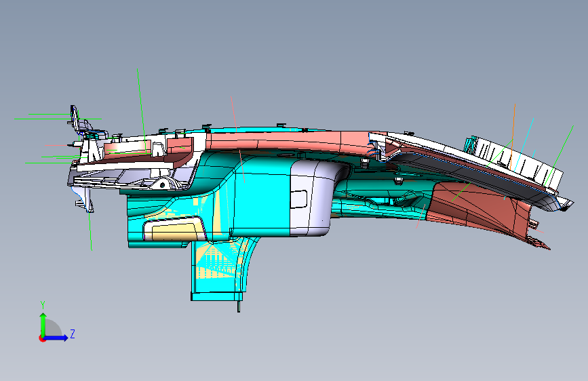Image resolution: width=588 pixels, height=381 pixels.
Task: Click the blue Z axis arrow of triad
Action: coord(56,338)
